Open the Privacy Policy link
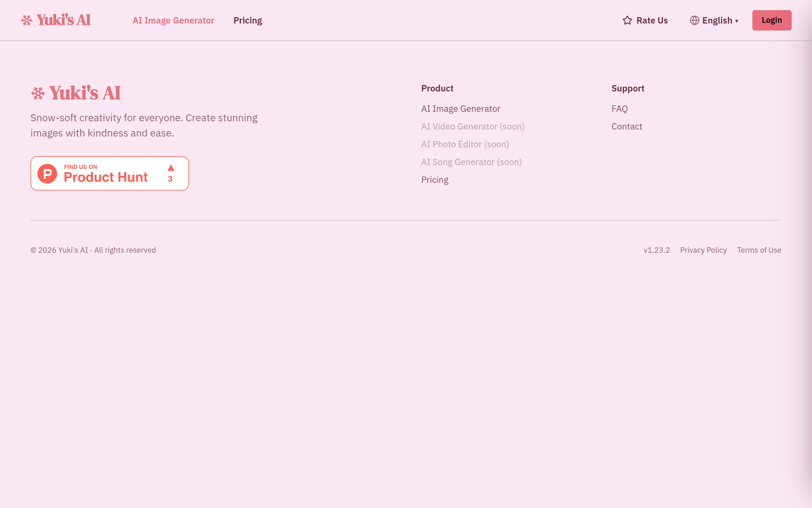The width and height of the screenshot is (812, 508). tap(703, 250)
